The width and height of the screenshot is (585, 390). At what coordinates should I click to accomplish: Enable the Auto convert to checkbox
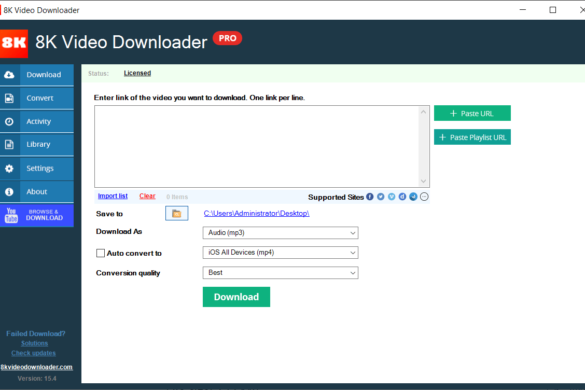(x=100, y=253)
